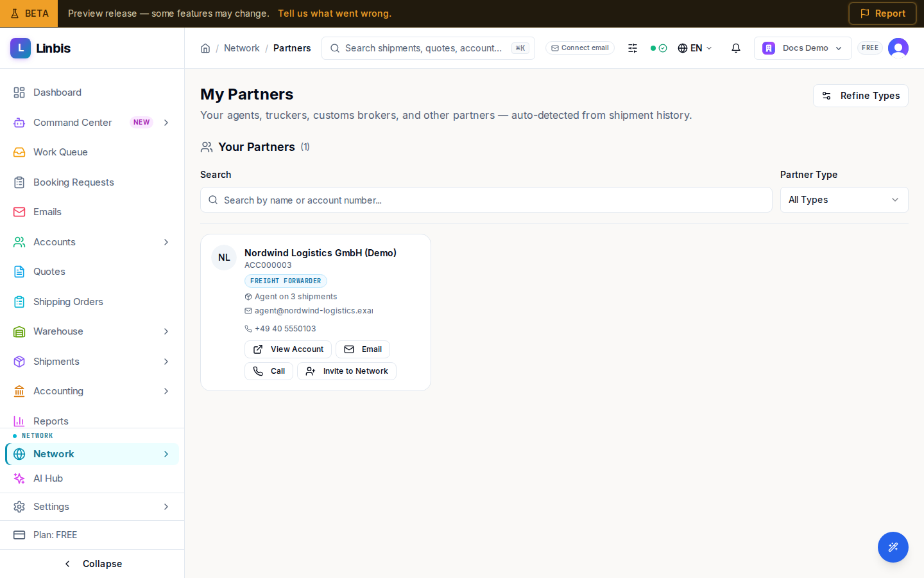The image size is (924, 578).
Task: Open display settings sliders icon in header
Action: click(633, 48)
